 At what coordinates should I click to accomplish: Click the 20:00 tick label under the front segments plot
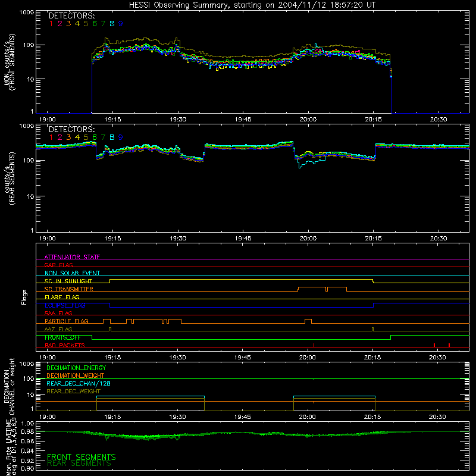(x=308, y=120)
